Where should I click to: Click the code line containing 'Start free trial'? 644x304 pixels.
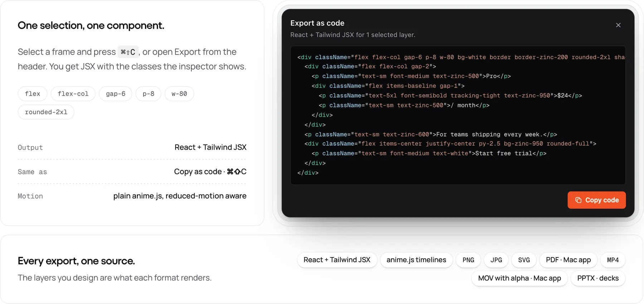429,154
